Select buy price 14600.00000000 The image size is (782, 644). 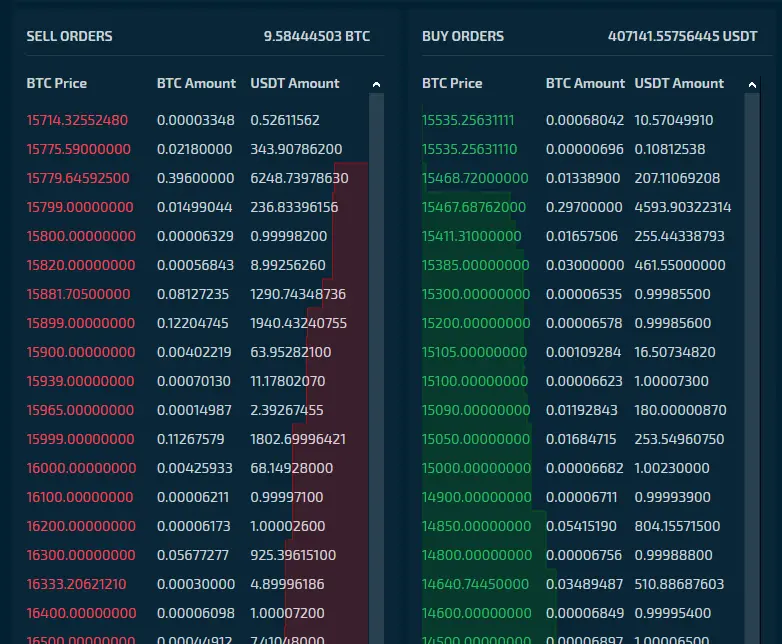(477, 613)
